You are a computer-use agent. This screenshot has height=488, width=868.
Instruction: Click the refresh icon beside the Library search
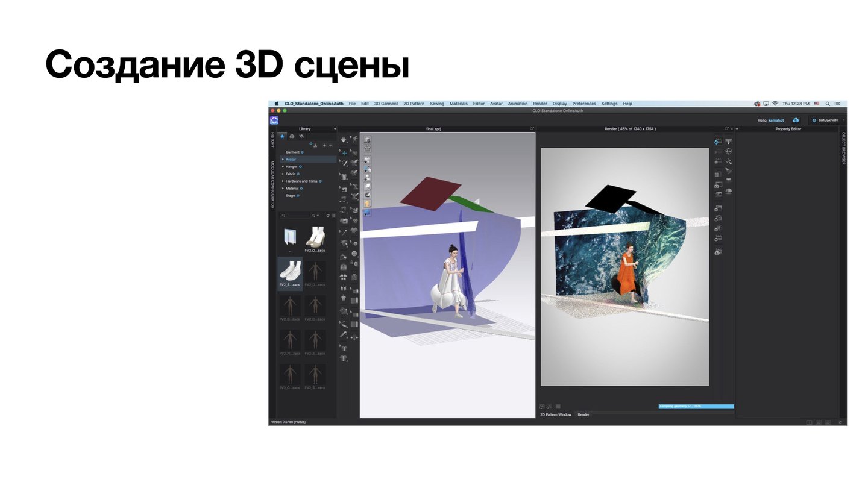tap(328, 215)
